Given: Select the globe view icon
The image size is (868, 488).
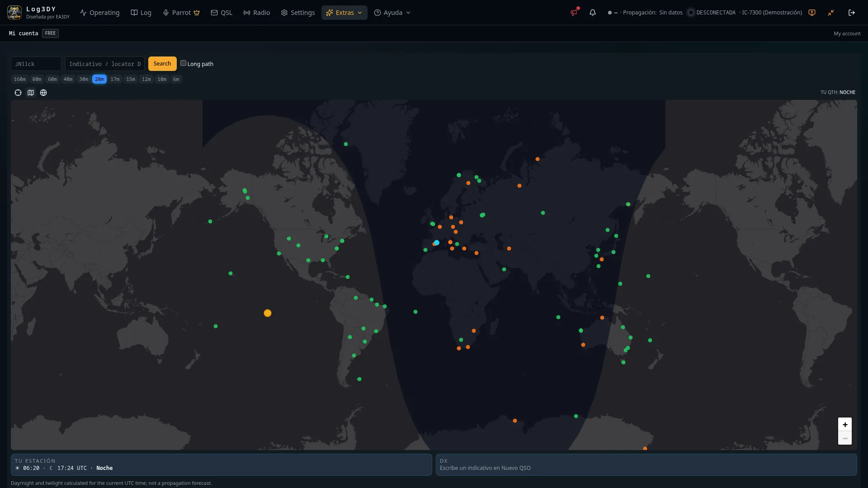Looking at the screenshot, I should [x=43, y=93].
